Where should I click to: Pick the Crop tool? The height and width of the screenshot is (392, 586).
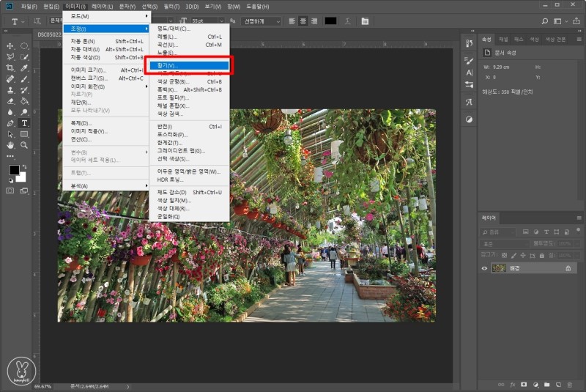point(10,67)
